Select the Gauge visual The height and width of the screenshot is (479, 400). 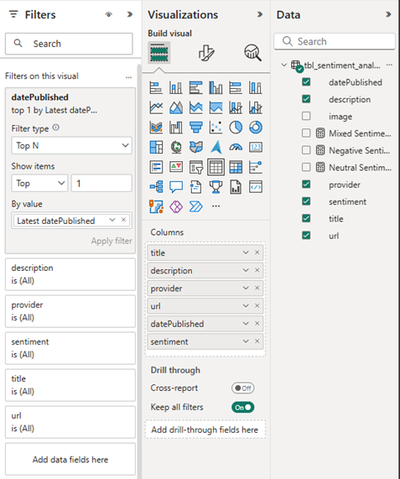pos(236,147)
